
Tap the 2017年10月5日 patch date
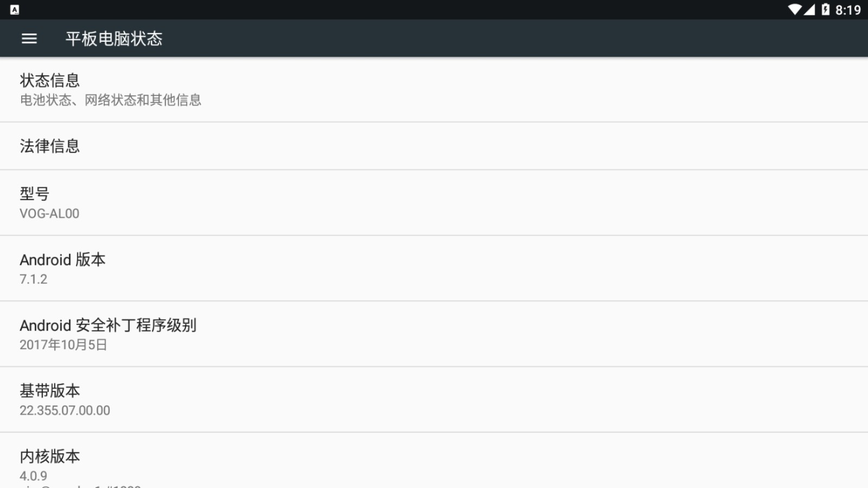point(63,345)
